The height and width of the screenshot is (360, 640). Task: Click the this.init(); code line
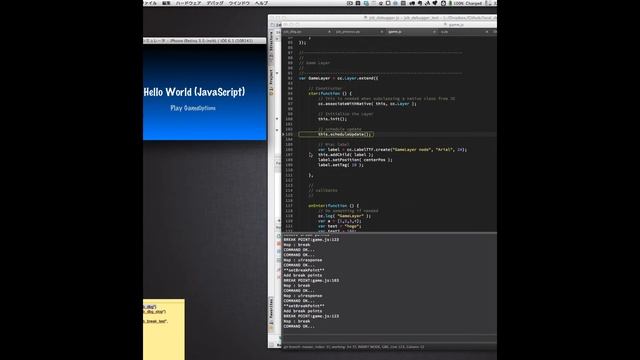coord(333,119)
